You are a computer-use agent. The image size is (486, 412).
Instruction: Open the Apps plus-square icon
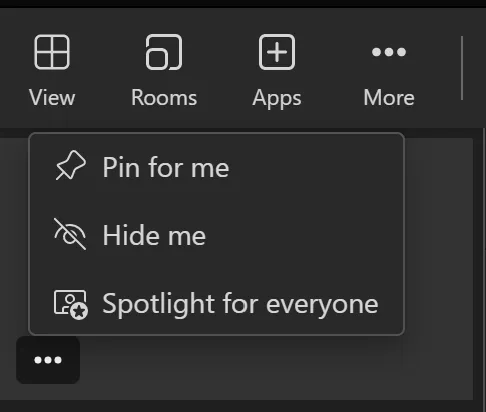click(277, 52)
